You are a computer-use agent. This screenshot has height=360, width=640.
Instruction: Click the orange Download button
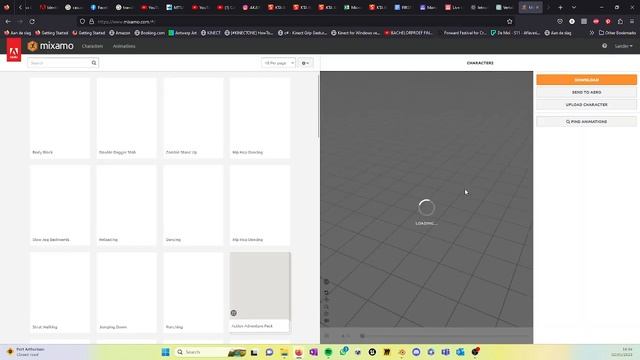[x=586, y=80]
